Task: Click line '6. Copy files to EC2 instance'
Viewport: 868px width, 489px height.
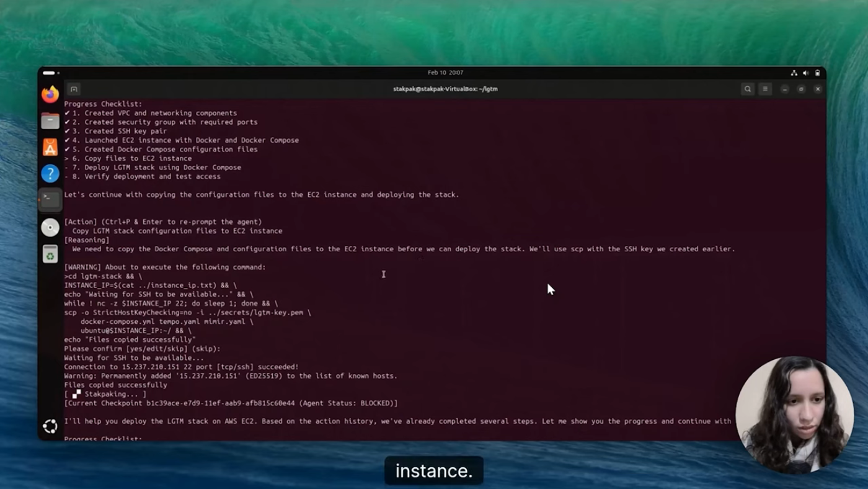Action: pos(128,158)
